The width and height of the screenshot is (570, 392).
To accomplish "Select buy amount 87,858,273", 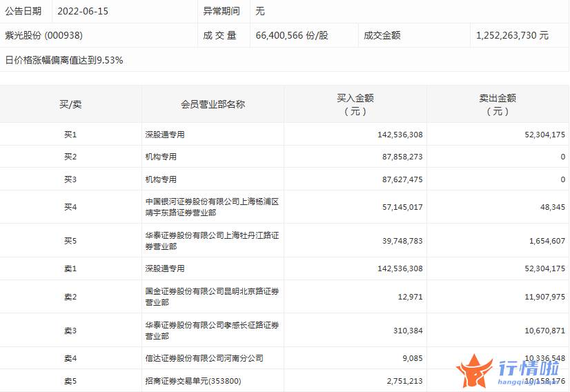I will coord(402,157).
